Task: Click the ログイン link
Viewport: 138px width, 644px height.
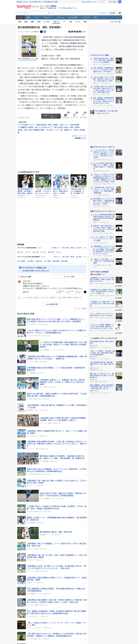Action: [42, 8]
